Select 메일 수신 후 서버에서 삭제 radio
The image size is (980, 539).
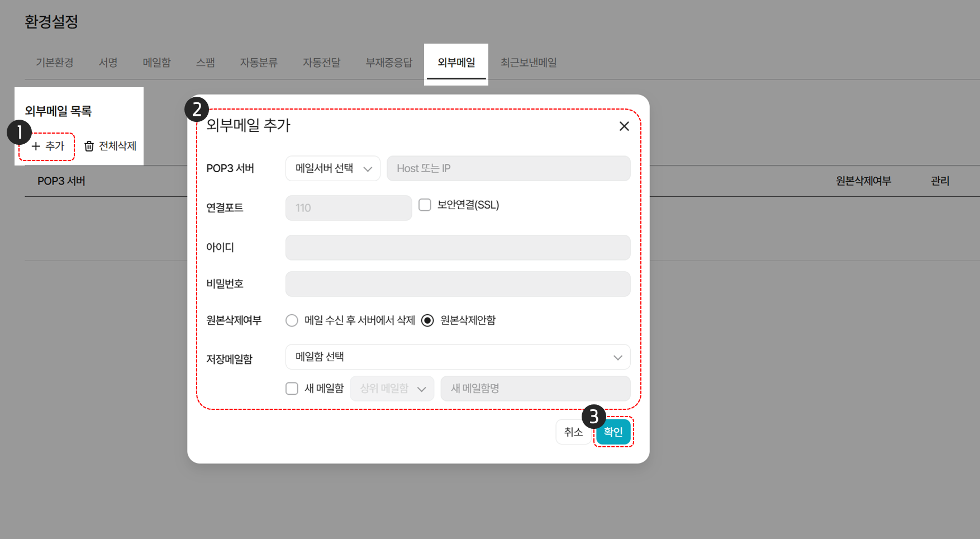(x=292, y=320)
